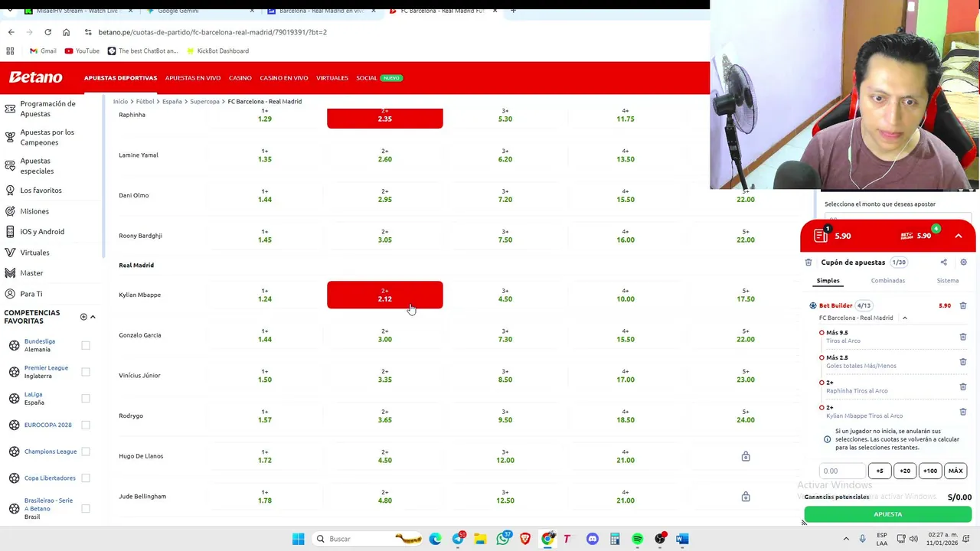Deselect Kylian Mbappe 2+ odds 2.12
This screenshot has height=551, width=980.
click(x=384, y=295)
